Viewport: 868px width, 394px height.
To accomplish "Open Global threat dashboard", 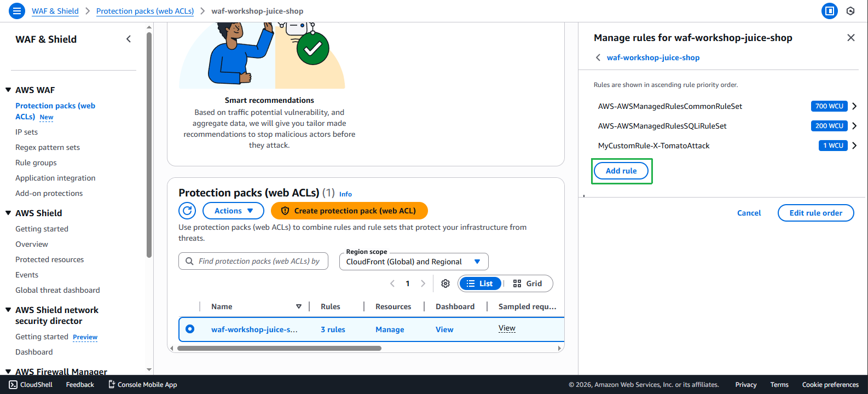I will 57,290.
